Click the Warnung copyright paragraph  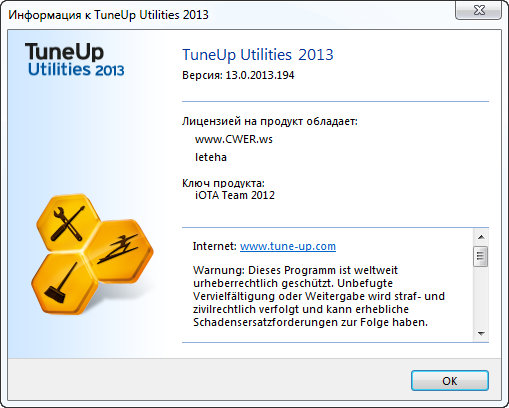click(x=319, y=296)
